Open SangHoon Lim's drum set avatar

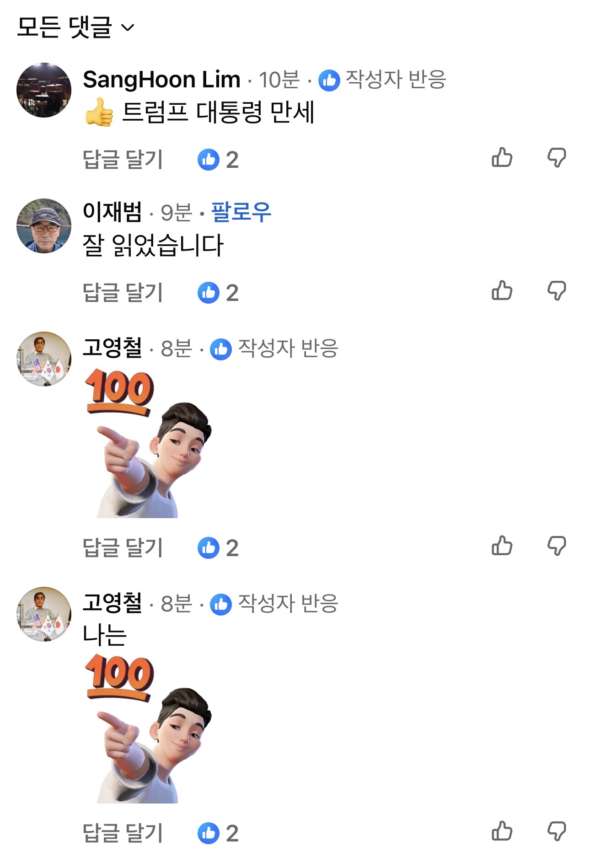[x=44, y=90]
